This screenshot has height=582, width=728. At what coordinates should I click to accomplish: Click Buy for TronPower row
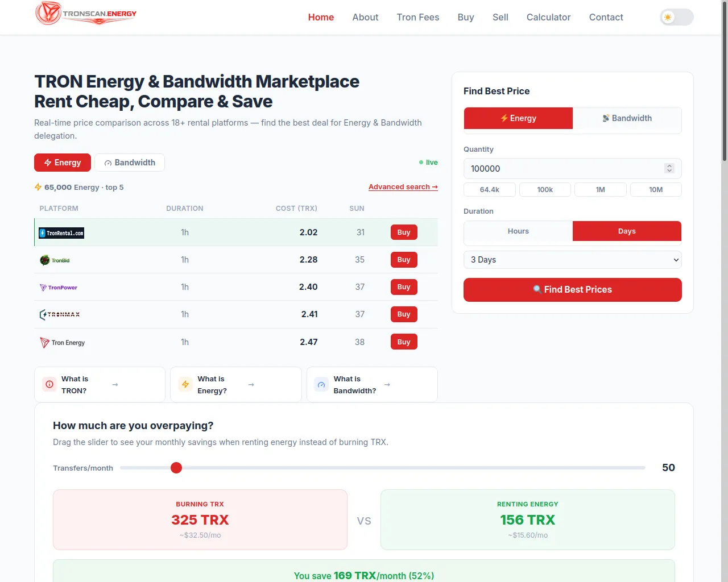point(404,287)
